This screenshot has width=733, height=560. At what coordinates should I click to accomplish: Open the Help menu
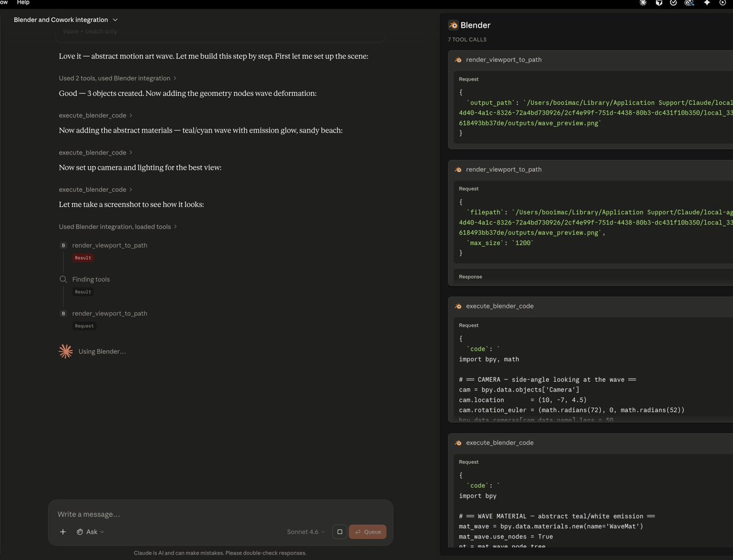[x=23, y=2]
